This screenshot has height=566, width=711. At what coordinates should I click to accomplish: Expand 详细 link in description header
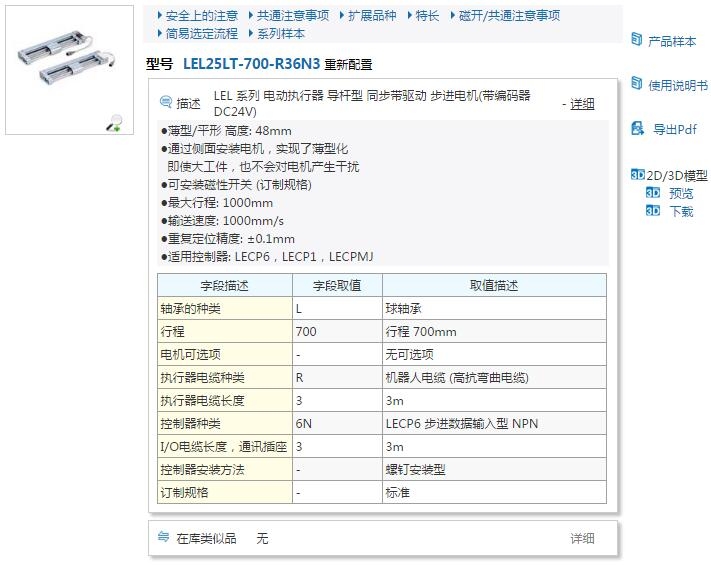582,104
